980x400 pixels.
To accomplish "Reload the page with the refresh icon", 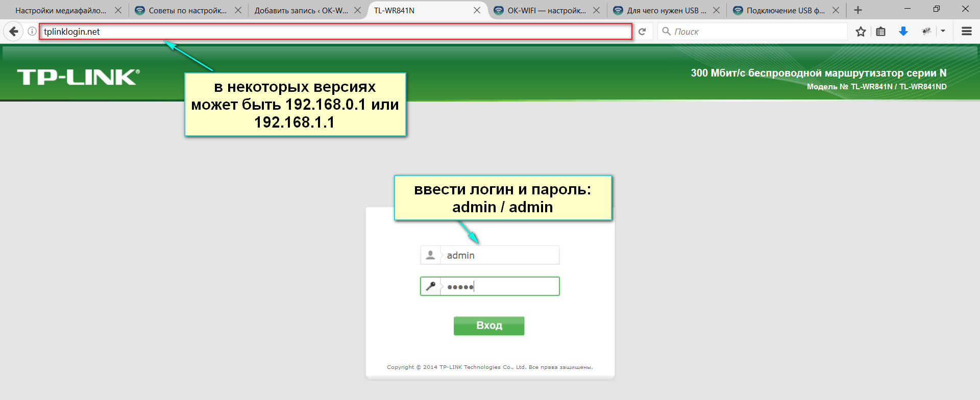I will (642, 32).
